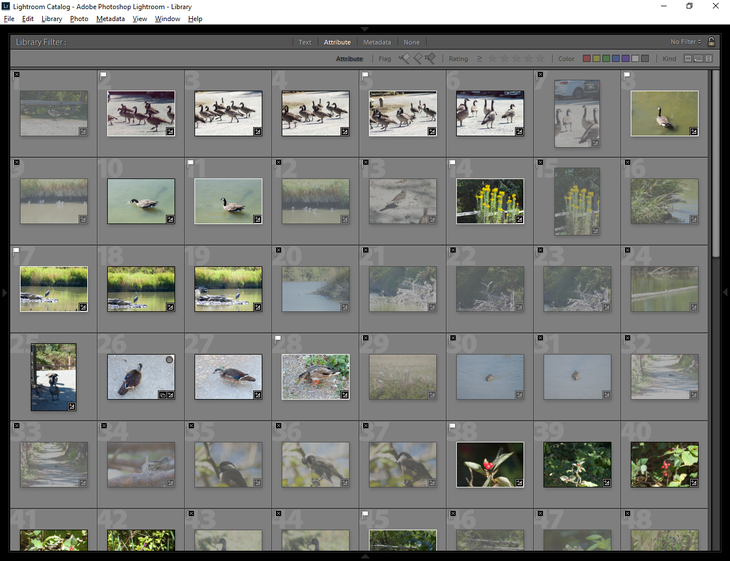The image size is (730, 561).
Task: Open the Metadata menu
Action: click(x=110, y=19)
